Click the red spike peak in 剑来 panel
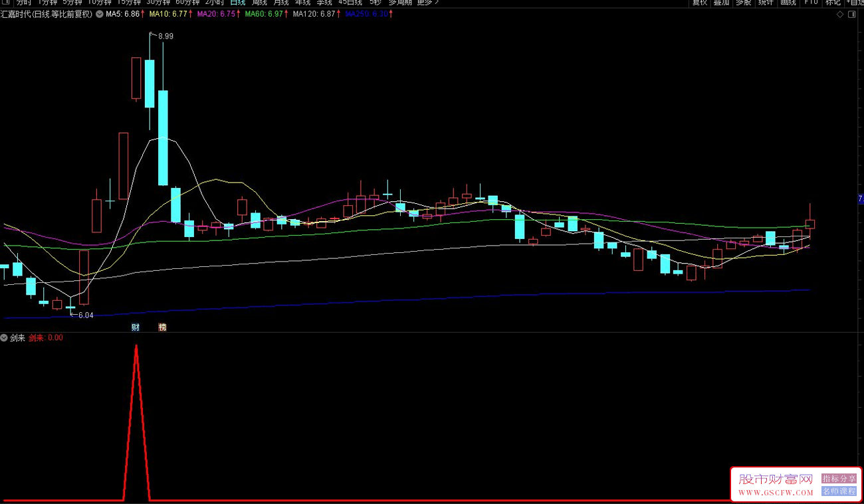The height and width of the screenshot is (504, 864). coord(136,347)
